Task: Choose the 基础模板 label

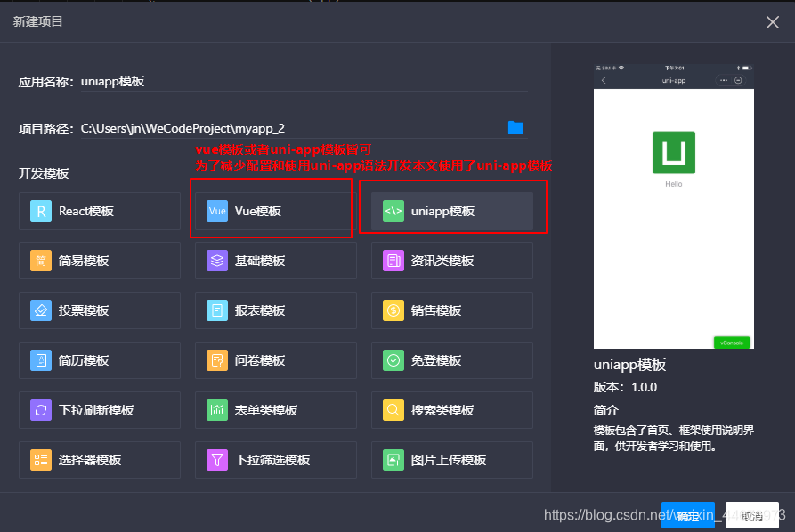Action: [x=260, y=261]
